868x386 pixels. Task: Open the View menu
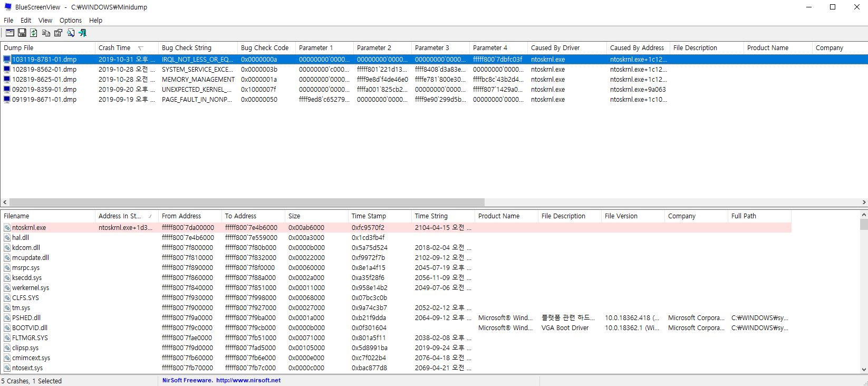(45, 21)
